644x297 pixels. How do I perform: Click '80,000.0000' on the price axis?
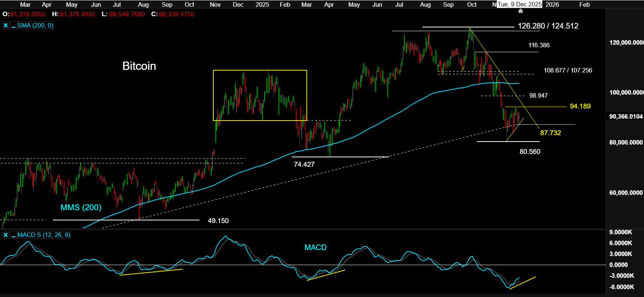click(x=626, y=143)
